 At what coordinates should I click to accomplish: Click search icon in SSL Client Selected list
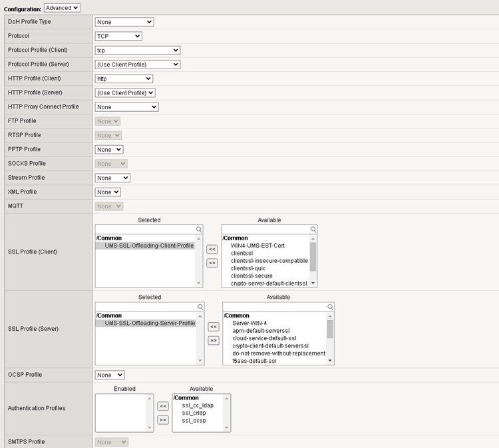click(198, 229)
